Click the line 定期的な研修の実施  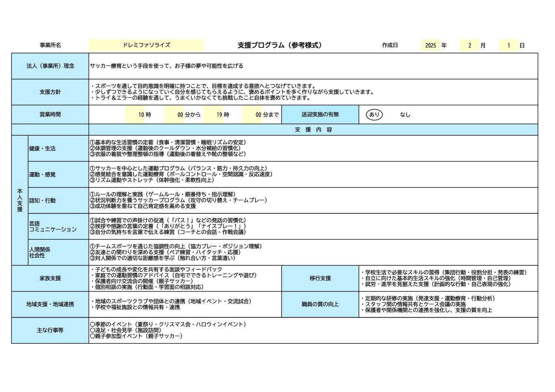(428, 298)
